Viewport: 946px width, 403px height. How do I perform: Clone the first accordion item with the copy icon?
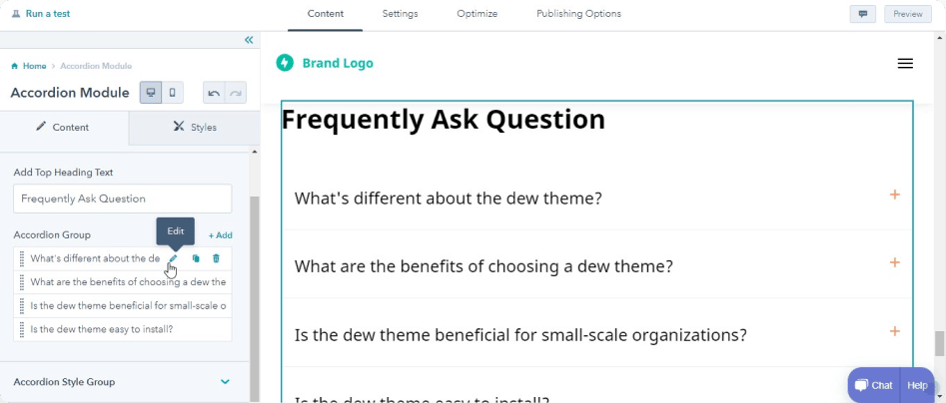[195, 258]
